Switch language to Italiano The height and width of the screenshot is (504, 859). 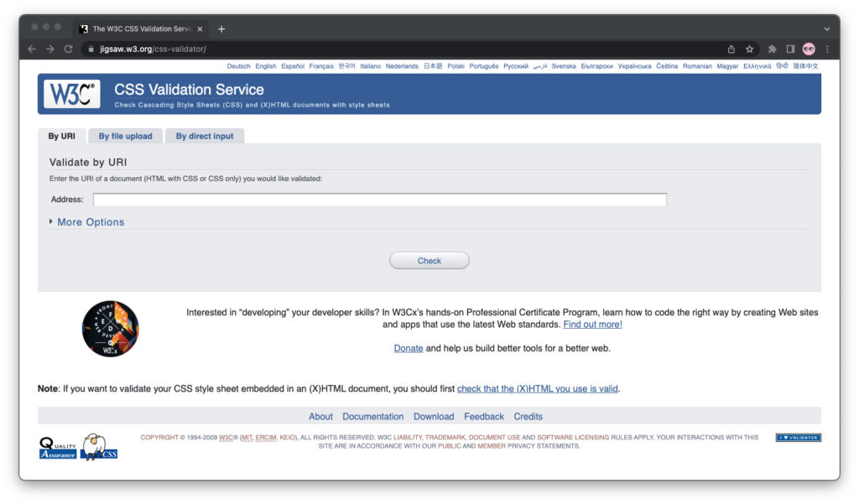(x=370, y=66)
